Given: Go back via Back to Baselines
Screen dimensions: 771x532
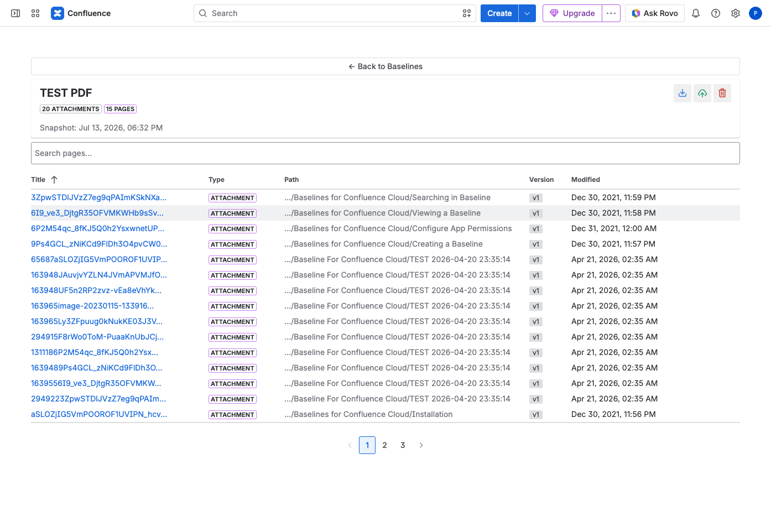Looking at the screenshot, I should [x=385, y=66].
